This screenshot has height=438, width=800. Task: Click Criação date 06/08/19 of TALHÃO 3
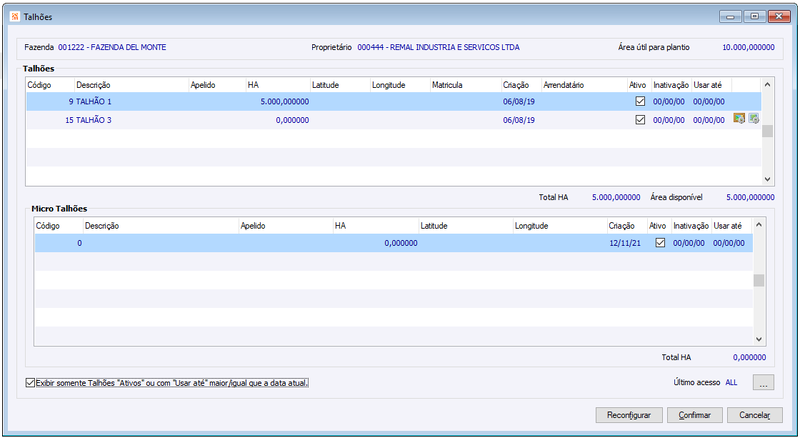(519, 120)
